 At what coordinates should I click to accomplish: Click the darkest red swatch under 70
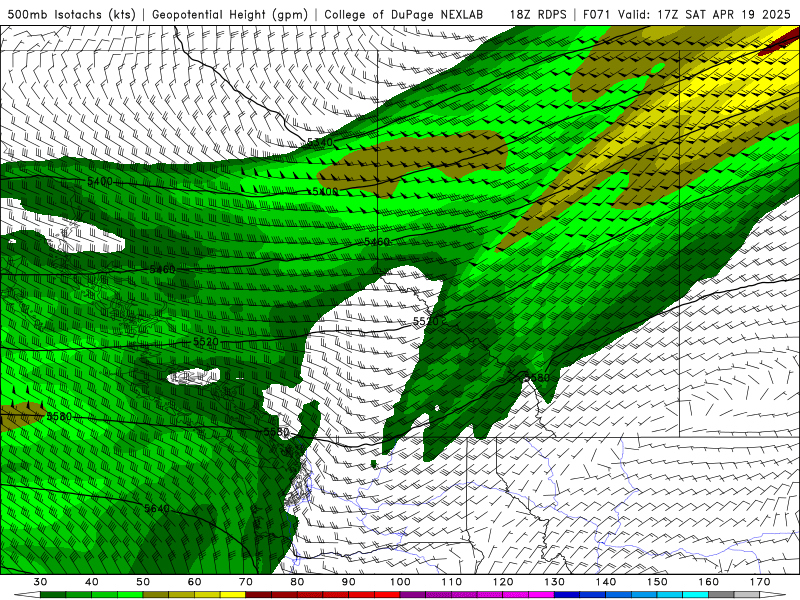(x=259, y=595)
